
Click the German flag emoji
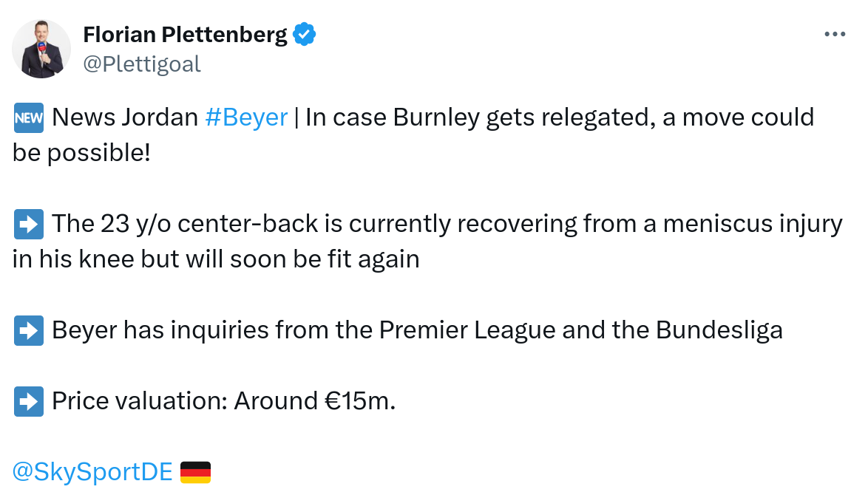click(195, 471)
